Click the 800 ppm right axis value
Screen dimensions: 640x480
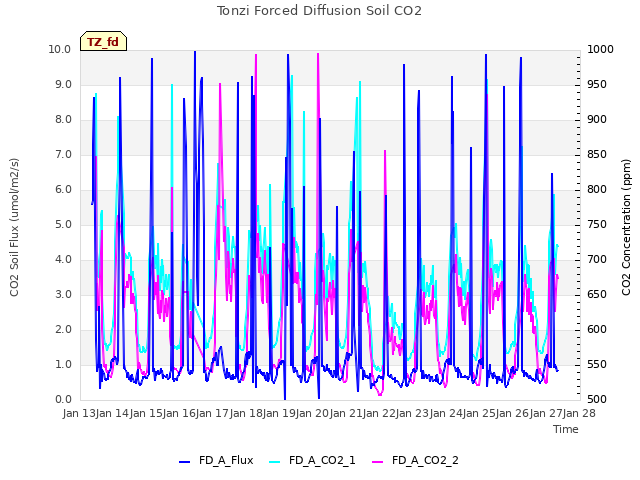(597, 190)
